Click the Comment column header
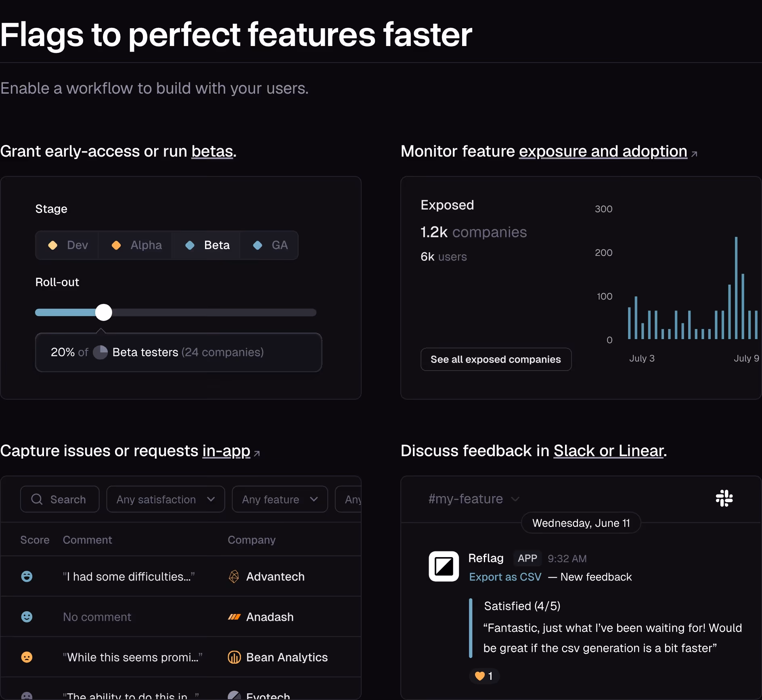Image resolution: width=762 pixels, height=700 pixels. coord(87,540)
